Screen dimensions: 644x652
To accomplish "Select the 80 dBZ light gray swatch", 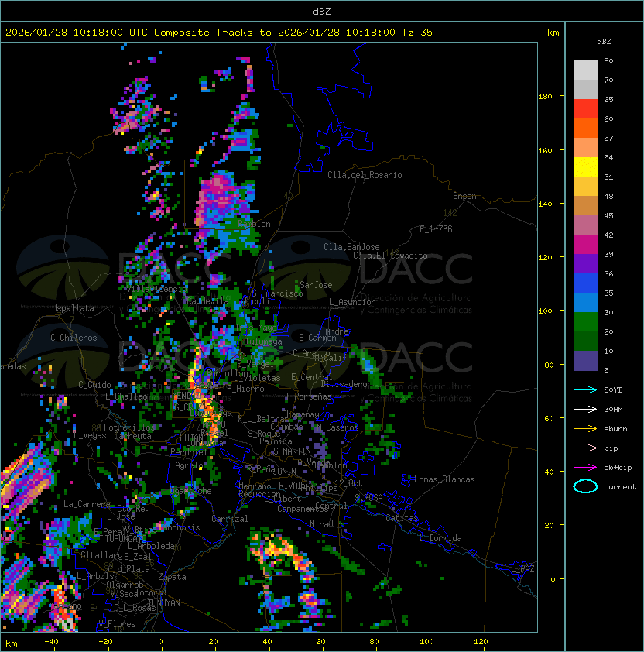I will click(x=585, y=70).
